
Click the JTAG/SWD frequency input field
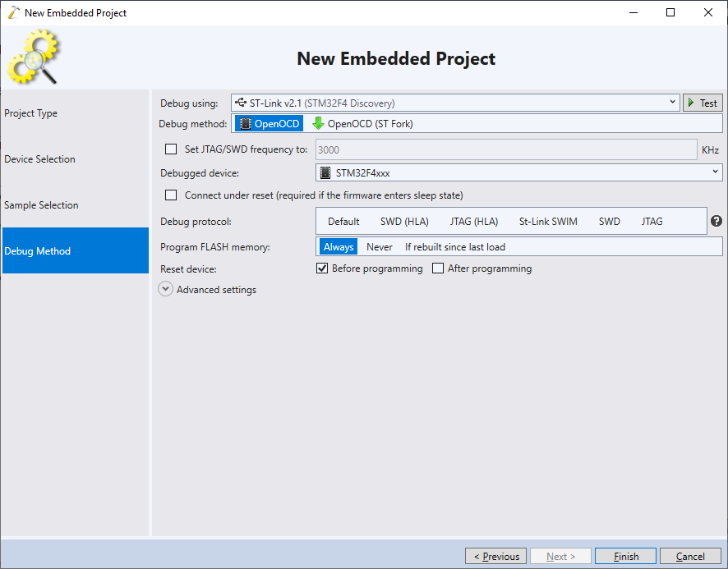pos(506,149)
